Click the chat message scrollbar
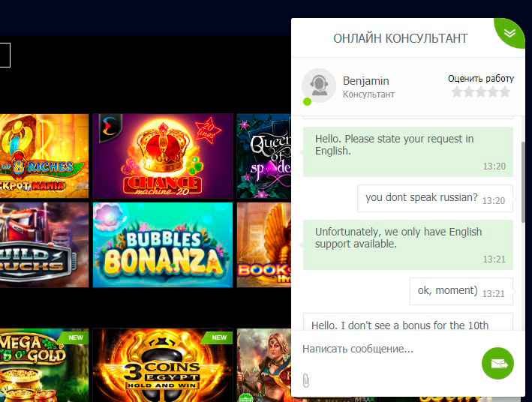532x402 pixels. coord(522,180)
